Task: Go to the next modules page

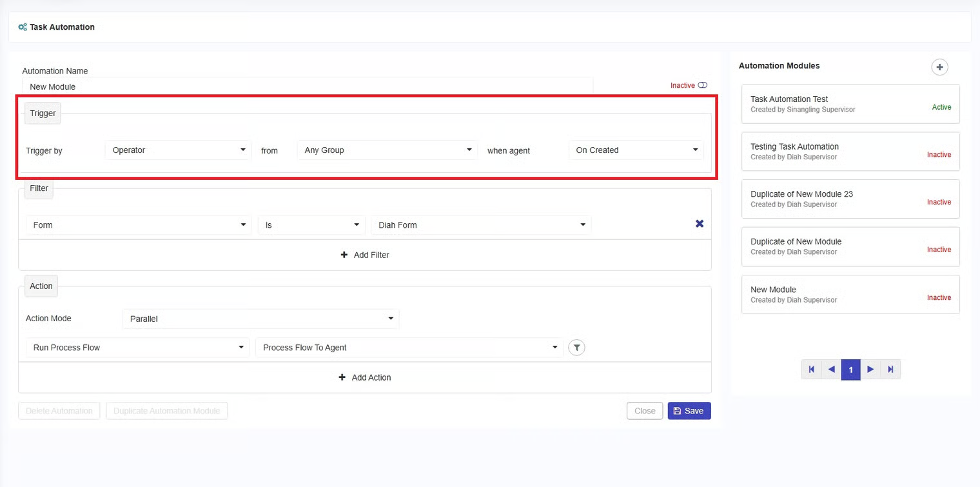Action: tap(870, 370)
